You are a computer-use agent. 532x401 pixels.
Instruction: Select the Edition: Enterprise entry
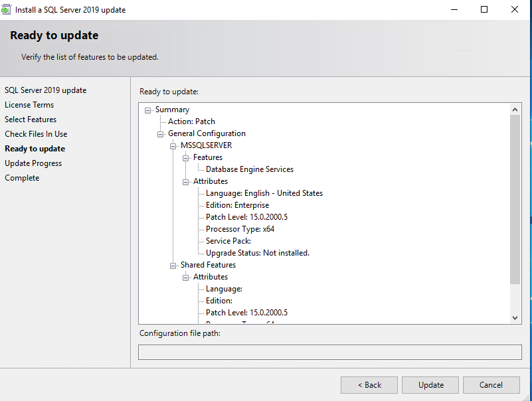237,205
